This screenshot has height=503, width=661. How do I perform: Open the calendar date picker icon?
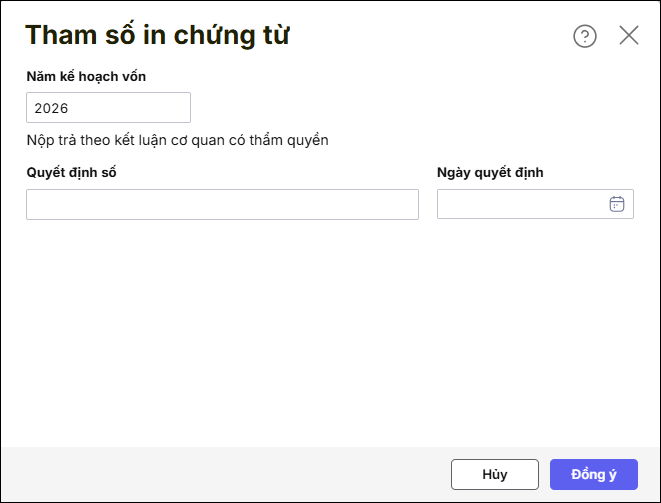click(617, 204)
